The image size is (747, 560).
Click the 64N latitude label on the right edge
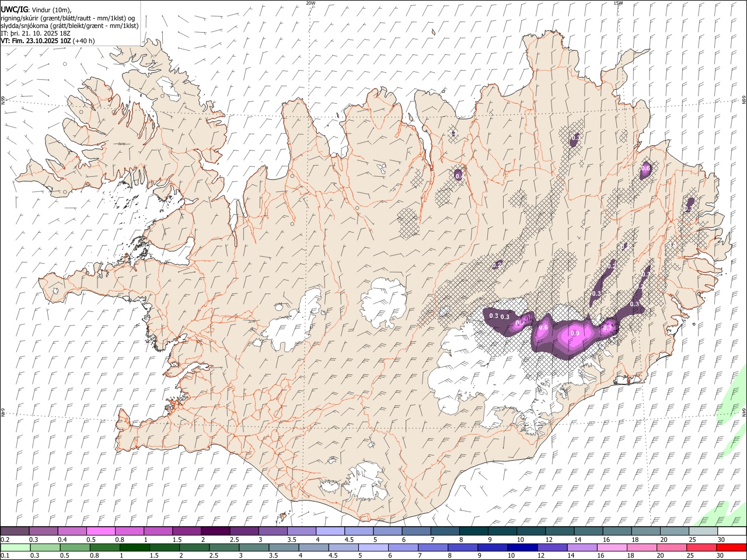coord(744,412)
